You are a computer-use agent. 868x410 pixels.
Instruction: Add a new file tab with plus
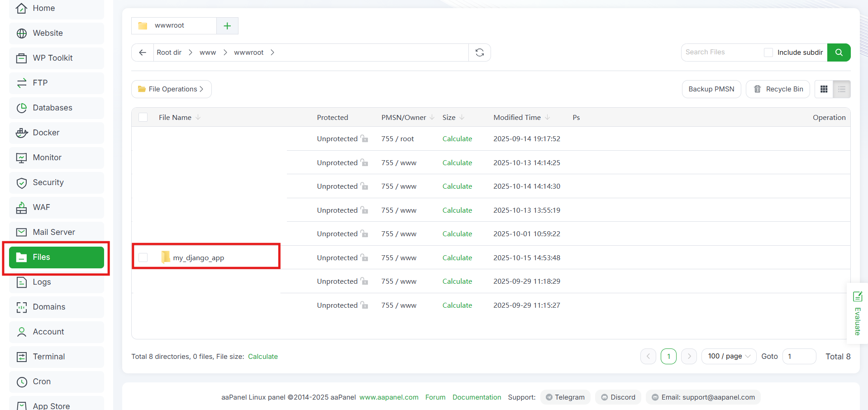pyautogui.click(x=227, y=26)
